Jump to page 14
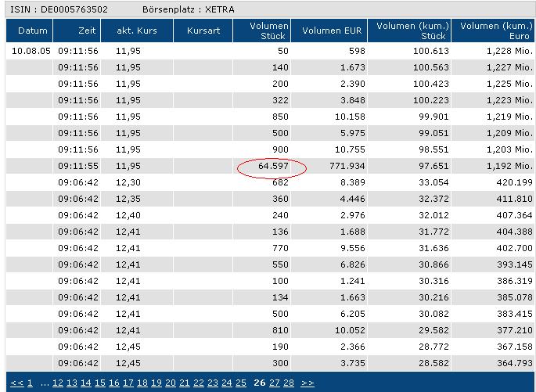 pos(86,383)
